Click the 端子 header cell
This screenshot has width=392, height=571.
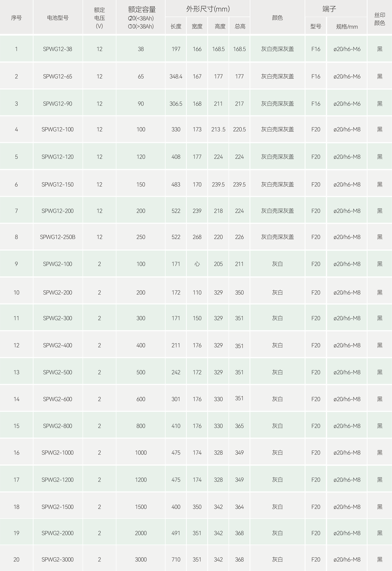pos(329,9)
